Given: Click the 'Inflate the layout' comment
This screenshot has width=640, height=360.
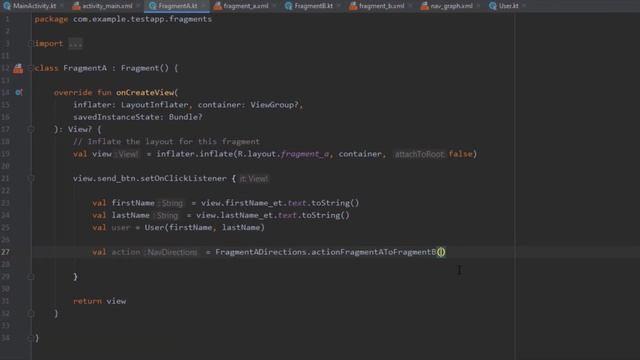Looking at the screenshot, I should pyautogui.click(x=166, y=142).
